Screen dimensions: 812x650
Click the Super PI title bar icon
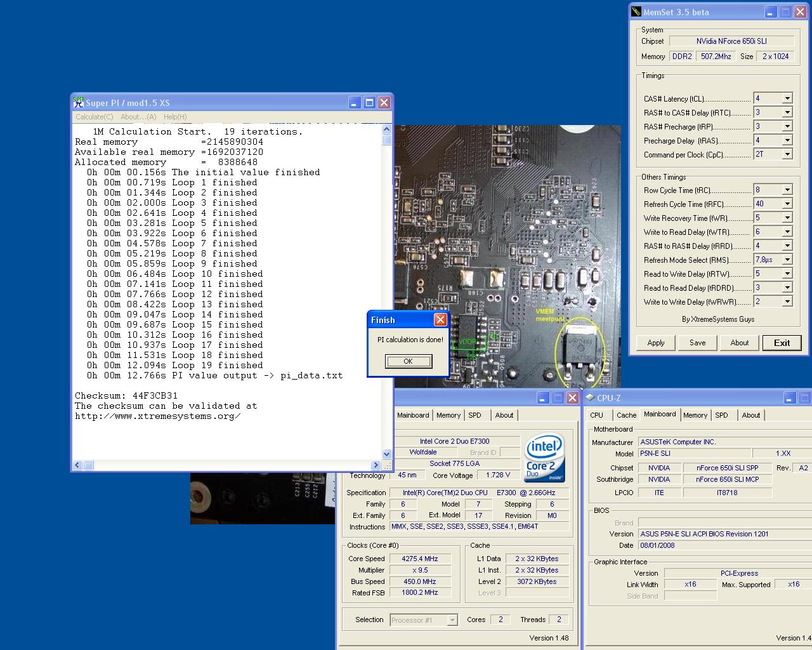79,102
